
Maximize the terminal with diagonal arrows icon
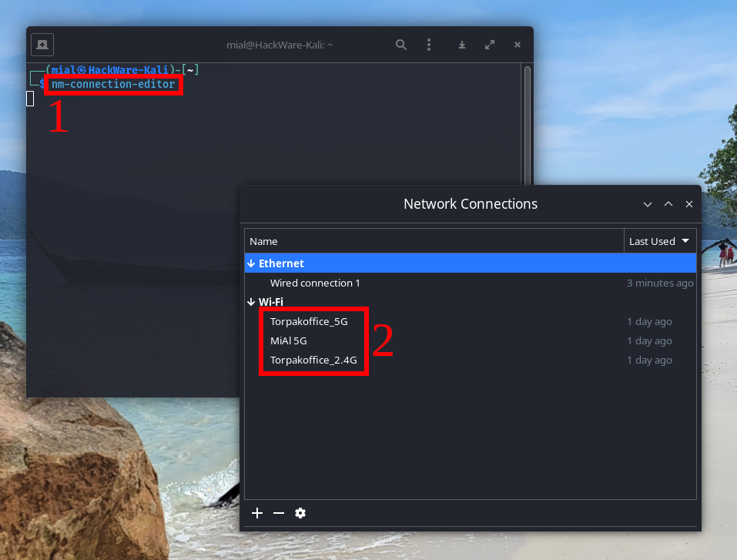pyautogui.click(x=490, y=45)
